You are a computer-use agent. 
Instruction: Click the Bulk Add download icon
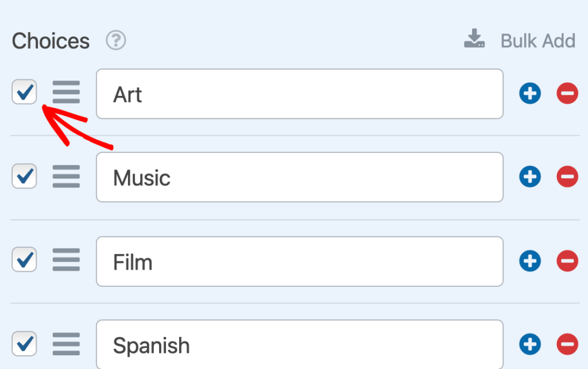tap(474, 39)
